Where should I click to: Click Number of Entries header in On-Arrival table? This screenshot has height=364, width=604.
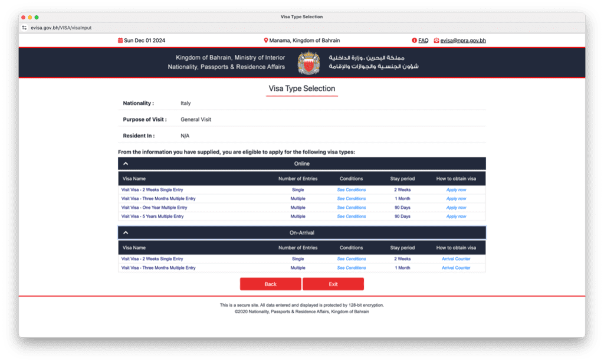click(298, 248)
